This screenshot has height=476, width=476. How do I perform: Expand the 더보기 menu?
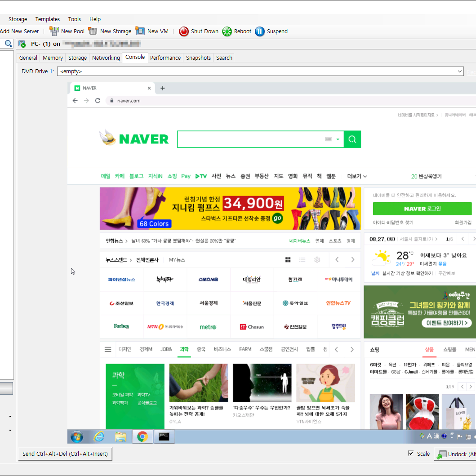point(357,176)
